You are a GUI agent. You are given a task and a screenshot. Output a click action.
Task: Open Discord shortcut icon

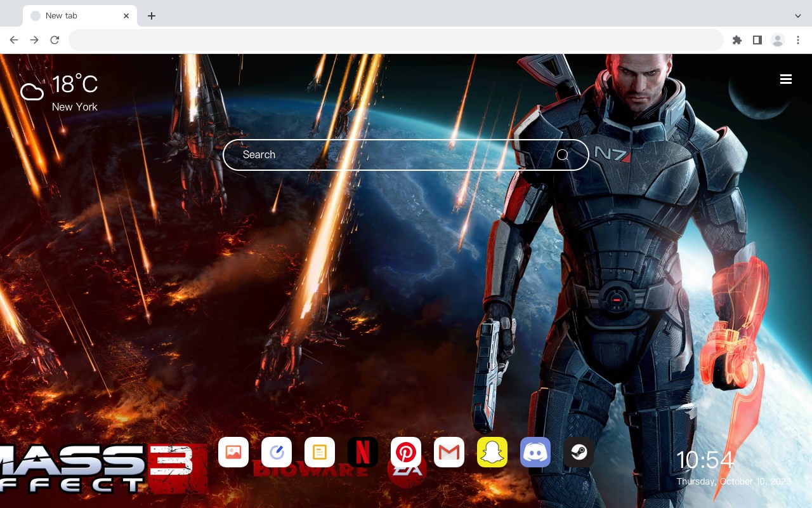(x=535, y=452)
